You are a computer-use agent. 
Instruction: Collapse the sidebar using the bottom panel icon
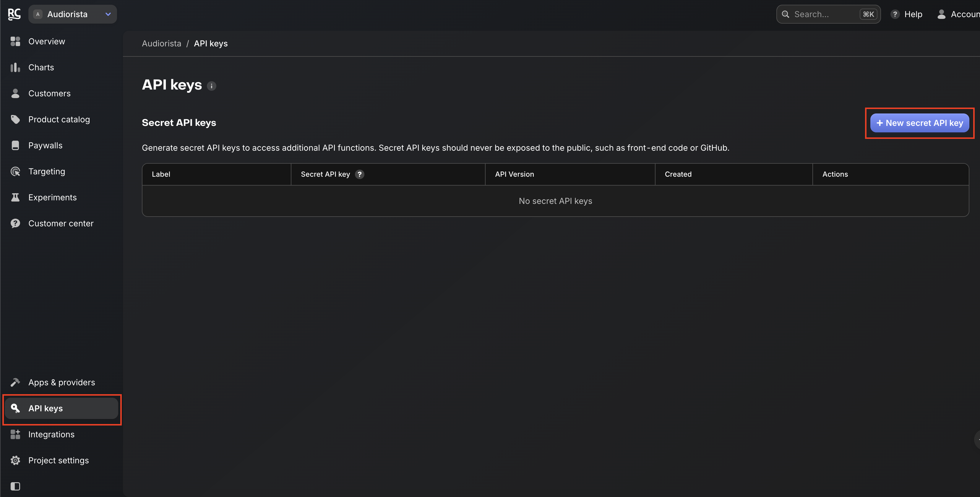pos(15,486)
